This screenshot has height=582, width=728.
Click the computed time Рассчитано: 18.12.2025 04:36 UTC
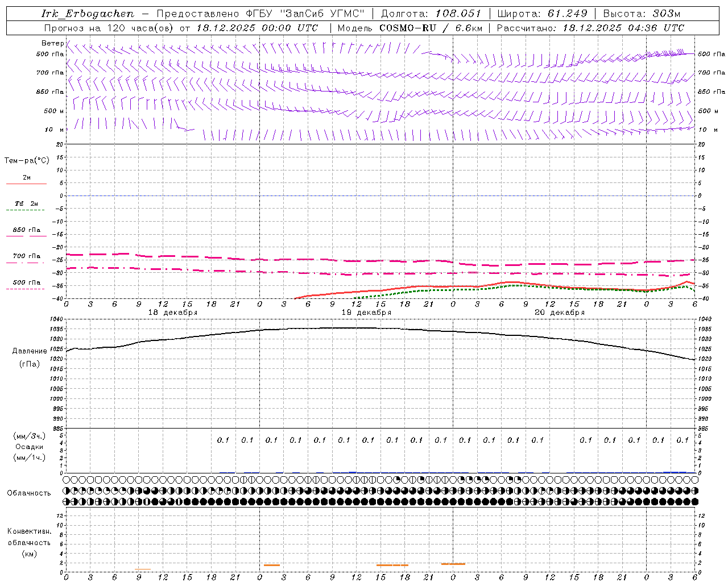[590, 28]
